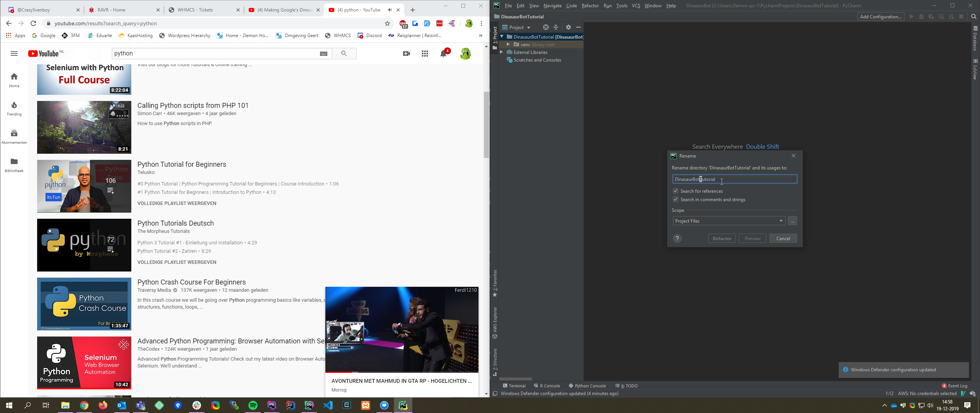This screenshot has width=980, height=413.
Task: Open the Refactor menu
Action: tap(590, 6)
